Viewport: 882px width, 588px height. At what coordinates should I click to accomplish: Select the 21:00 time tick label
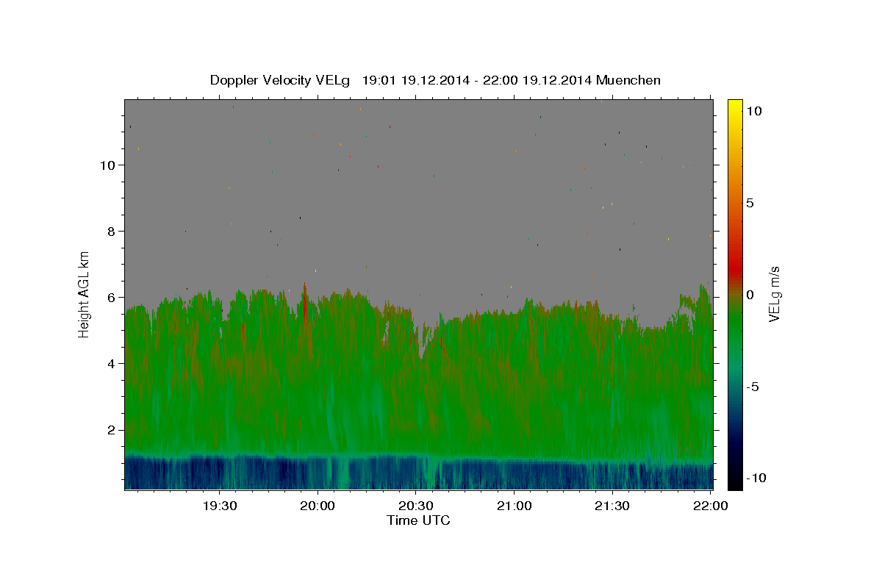514,506
